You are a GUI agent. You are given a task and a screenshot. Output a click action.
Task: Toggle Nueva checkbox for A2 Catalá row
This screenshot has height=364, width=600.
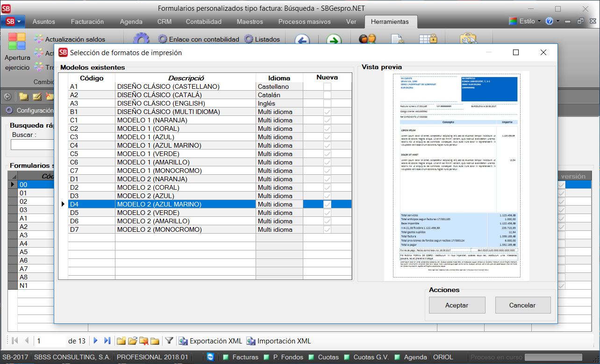click(327, 95)
